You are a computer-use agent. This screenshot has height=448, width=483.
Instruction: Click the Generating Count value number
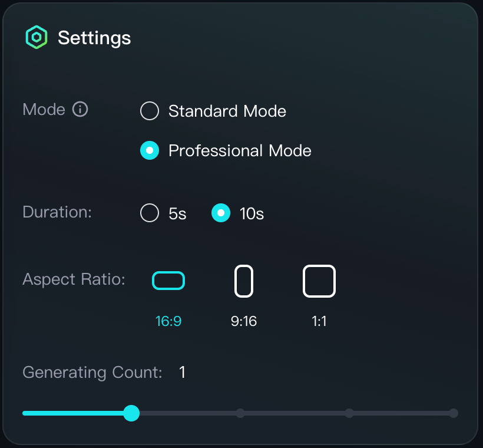tap(182, 372)
